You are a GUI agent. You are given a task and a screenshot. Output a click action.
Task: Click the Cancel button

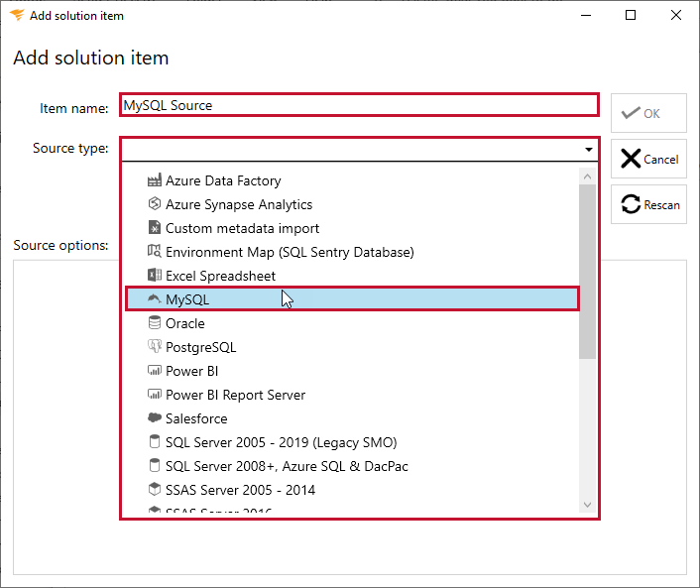tap(648, 159)
